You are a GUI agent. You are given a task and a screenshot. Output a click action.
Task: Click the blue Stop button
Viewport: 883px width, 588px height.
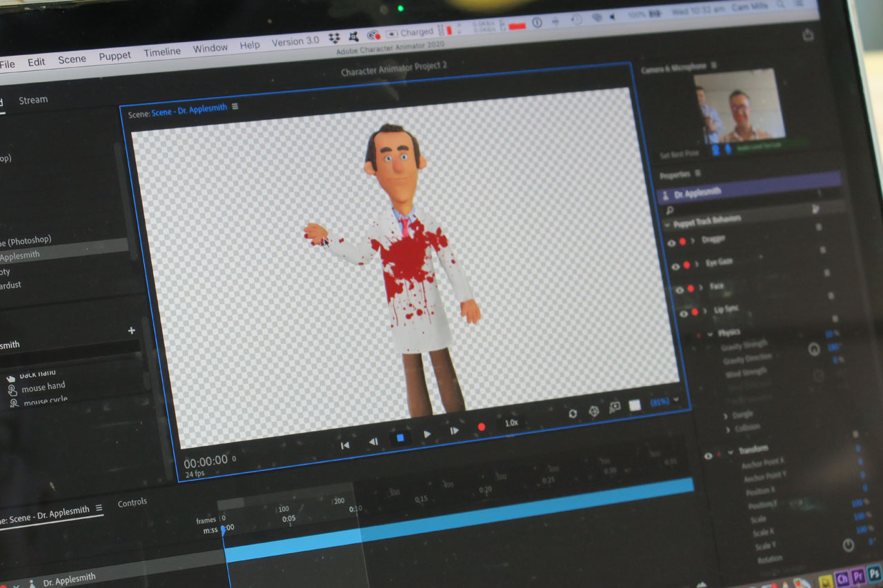[x=399, y=437]
